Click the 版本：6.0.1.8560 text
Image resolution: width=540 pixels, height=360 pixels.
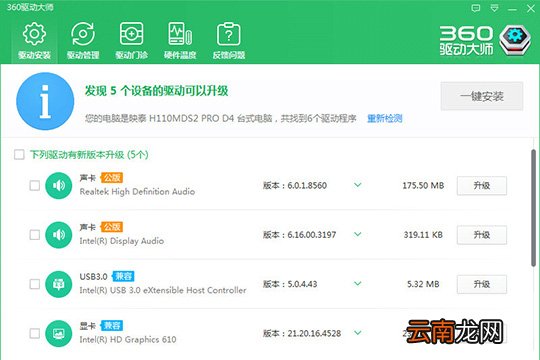[295, 186]
